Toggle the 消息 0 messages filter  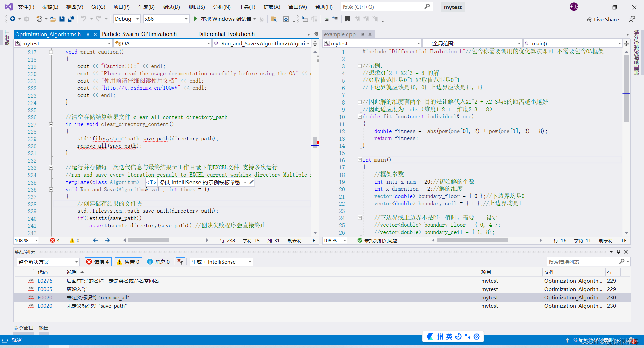[158, 262]
